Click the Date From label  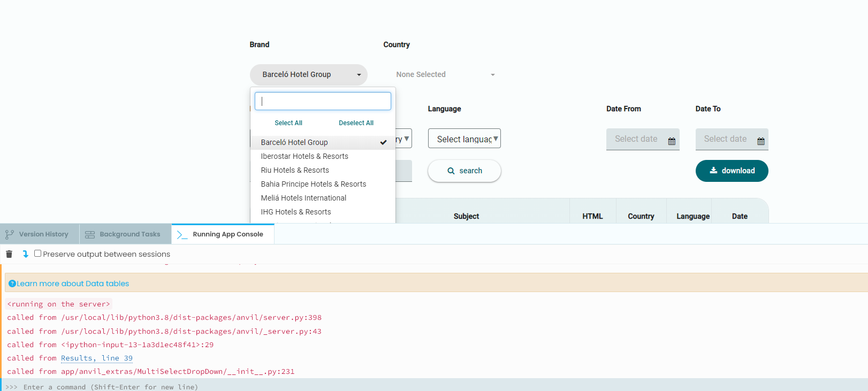point(623,109)
